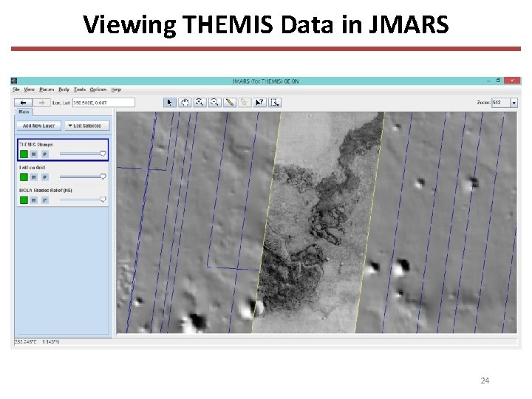Open the Tools menu

pyautogui.click(x=80, y=89)
